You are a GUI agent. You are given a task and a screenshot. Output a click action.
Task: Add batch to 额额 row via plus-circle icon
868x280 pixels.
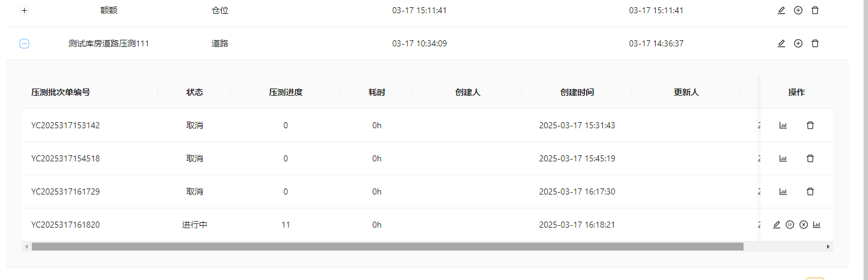[x=798, y=10]
